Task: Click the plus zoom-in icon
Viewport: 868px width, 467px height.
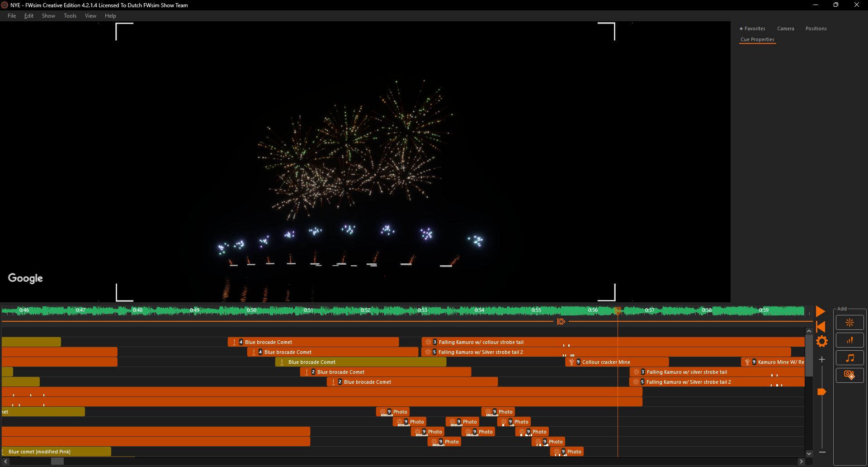Action: [x=822, y=359]
